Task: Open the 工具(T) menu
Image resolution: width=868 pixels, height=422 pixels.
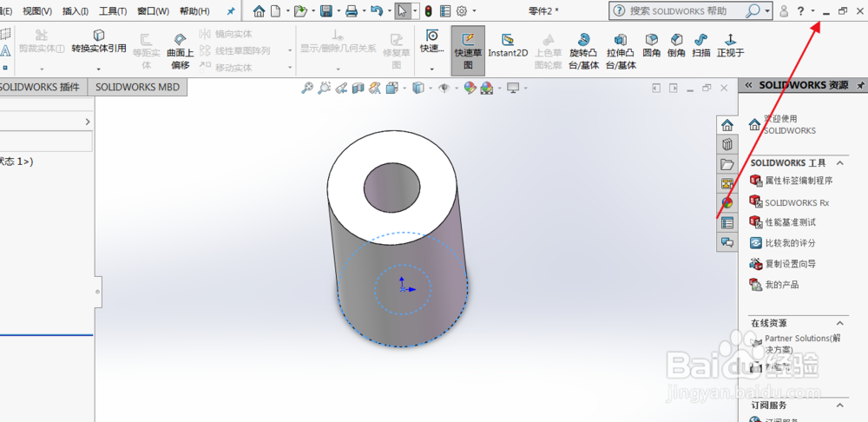Action: point(112,11)
